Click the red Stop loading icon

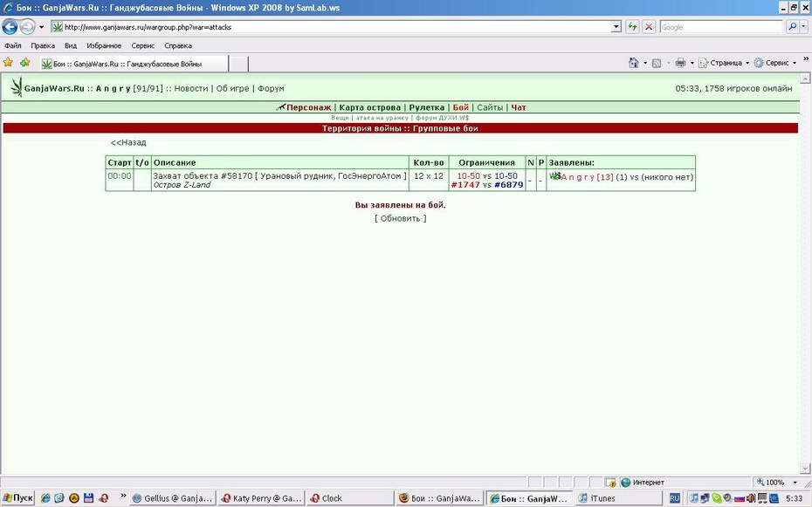[649, 27]
